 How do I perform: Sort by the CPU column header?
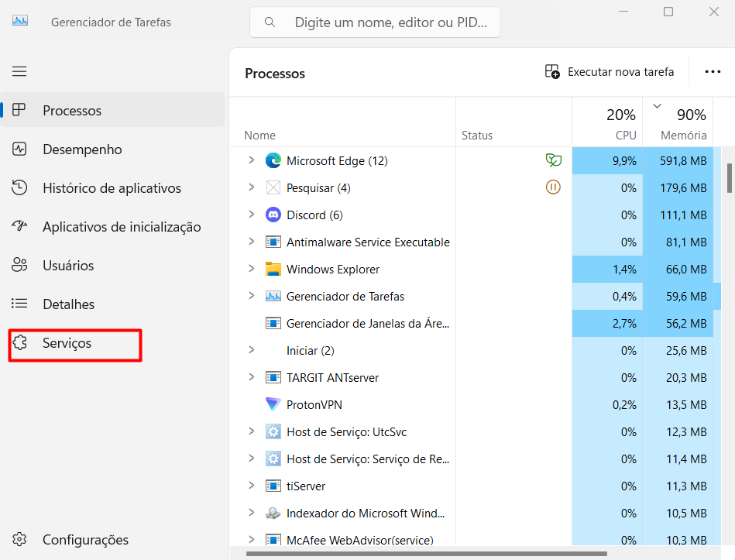point(607,123)
